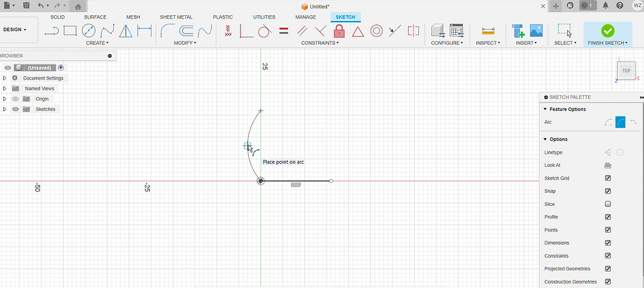Open the MODIFY dropdown menu
The width and height of the screenshot is (644, 288).
click(185, 43)
